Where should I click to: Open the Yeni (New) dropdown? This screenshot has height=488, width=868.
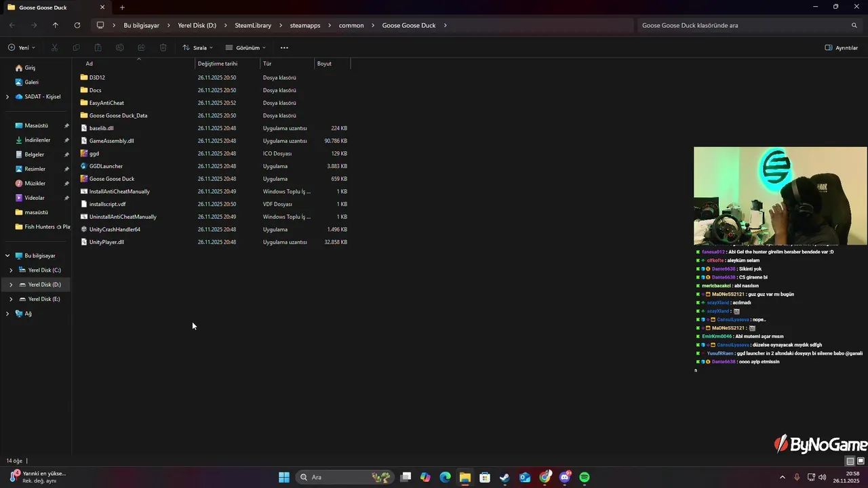click(x=22, y=47)
